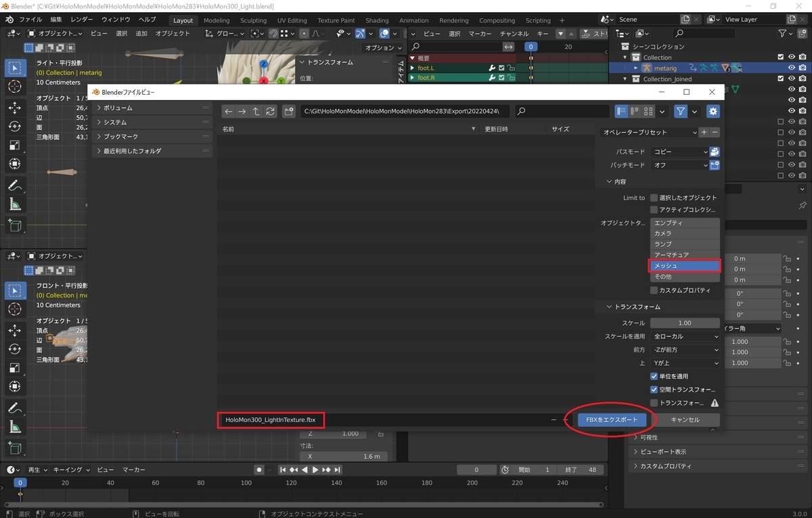Add an operator preset with plus
Image resolution: width=812 pixels, height=518 pixels.
(704, 133)
